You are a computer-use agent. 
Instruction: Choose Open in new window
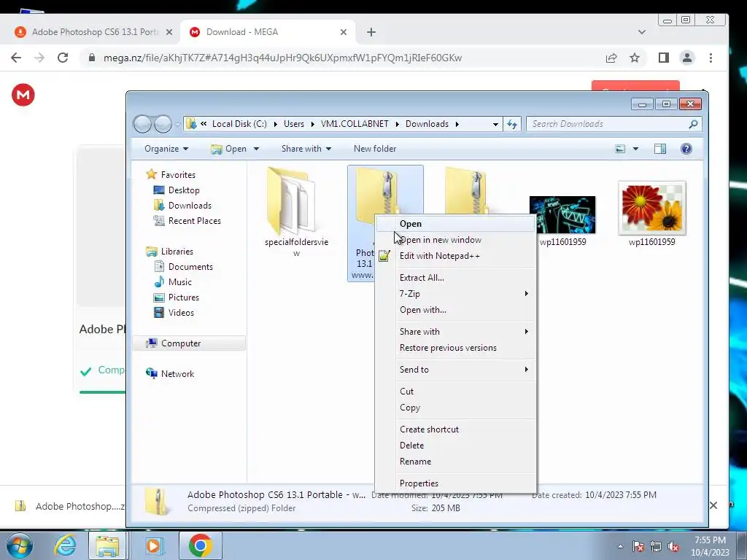point(455,240)
